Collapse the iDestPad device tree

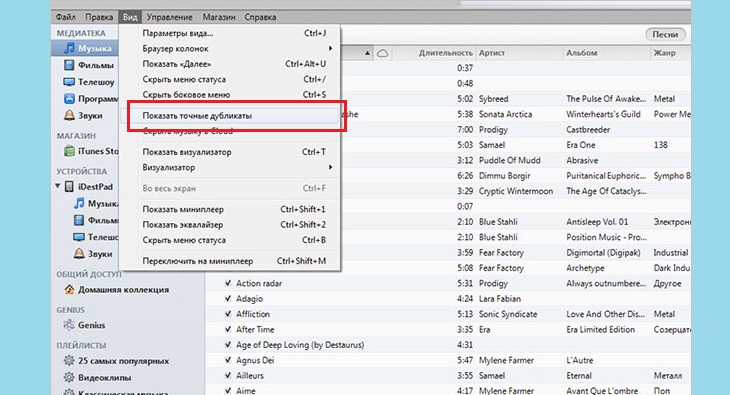click(58, 186)
